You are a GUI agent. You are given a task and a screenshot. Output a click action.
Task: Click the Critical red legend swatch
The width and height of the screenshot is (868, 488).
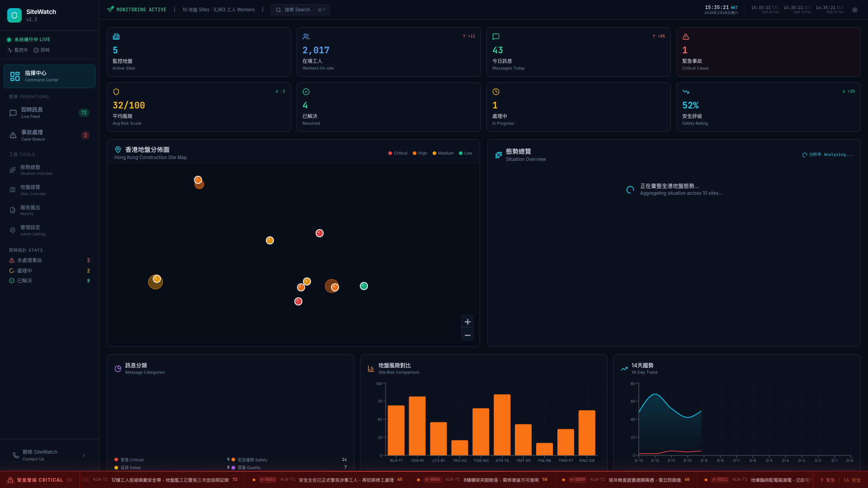[x=389, y=153]
